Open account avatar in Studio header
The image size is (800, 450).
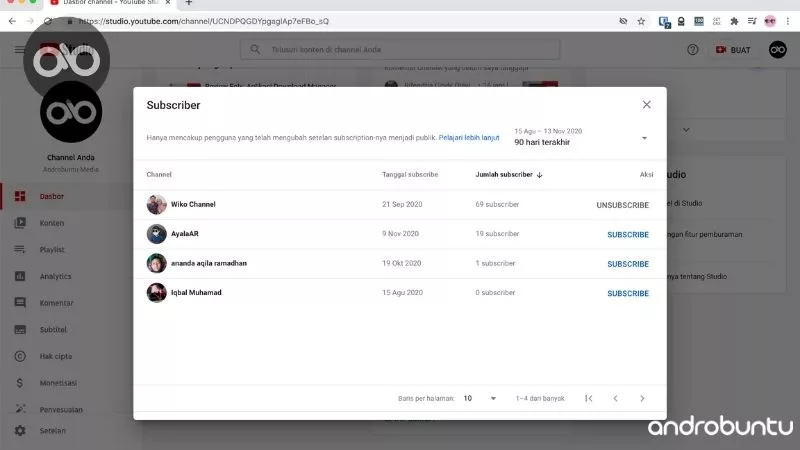pos(778,49)
